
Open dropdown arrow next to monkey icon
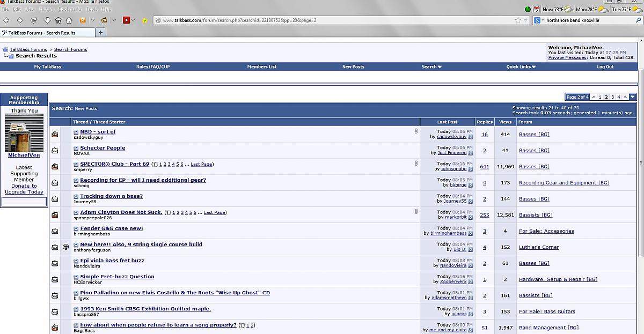(x=113, y=20)
